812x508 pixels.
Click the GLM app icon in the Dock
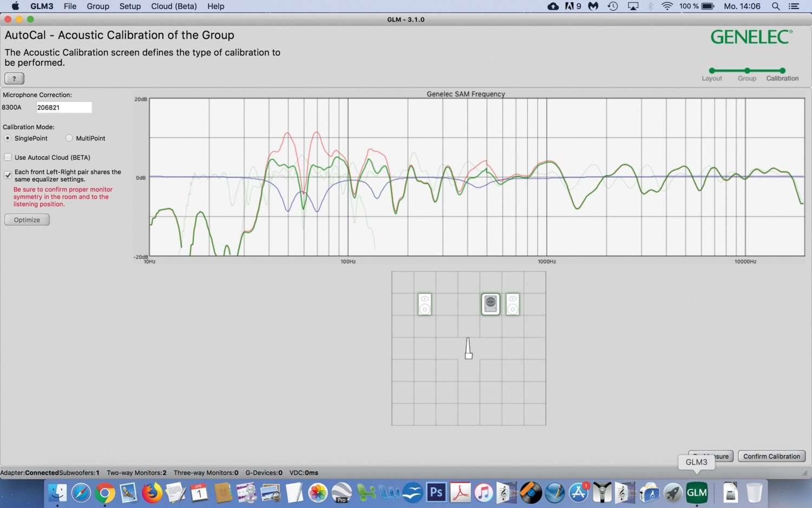click(697, 492)
